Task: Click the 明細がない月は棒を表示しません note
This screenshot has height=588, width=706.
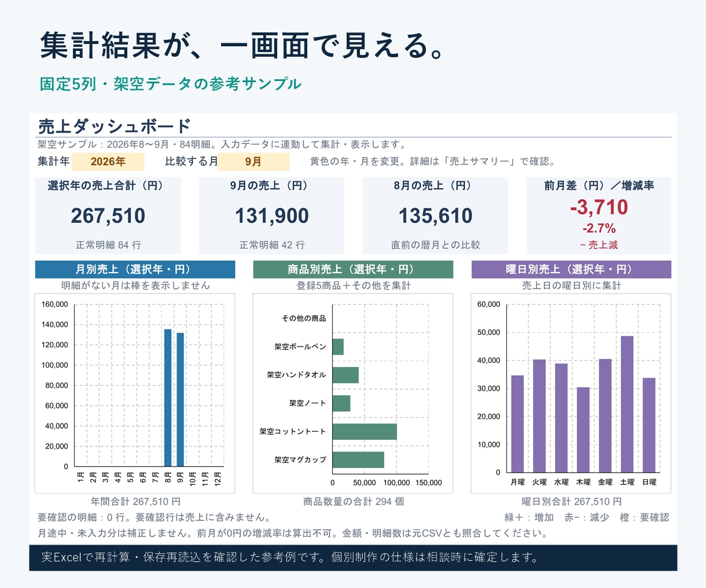Action: [x=135, y=286]
